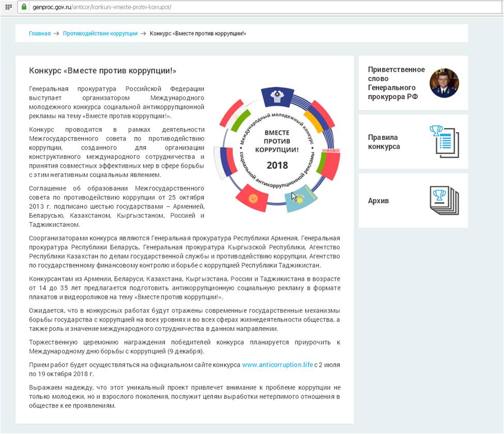Click paragraph starting Торжественную церемонию награждения
The height and width of the screenshot is (434, 504).
click(184, 347)
